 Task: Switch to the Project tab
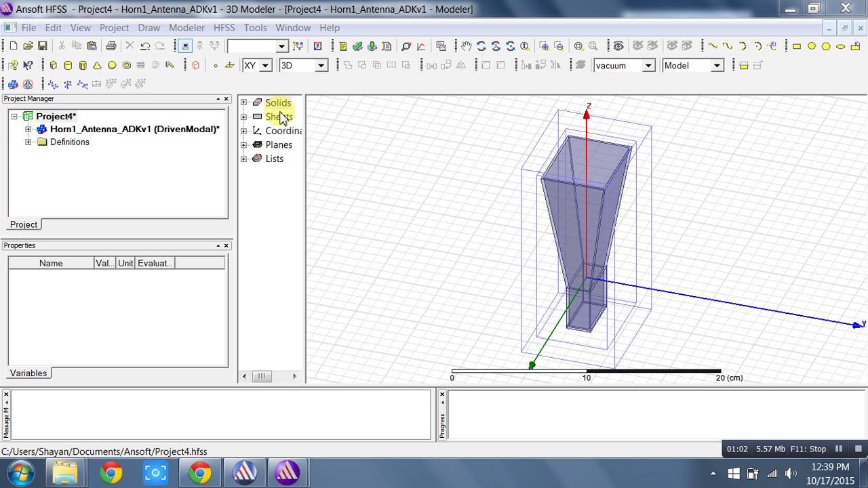(x=24, y=224)
